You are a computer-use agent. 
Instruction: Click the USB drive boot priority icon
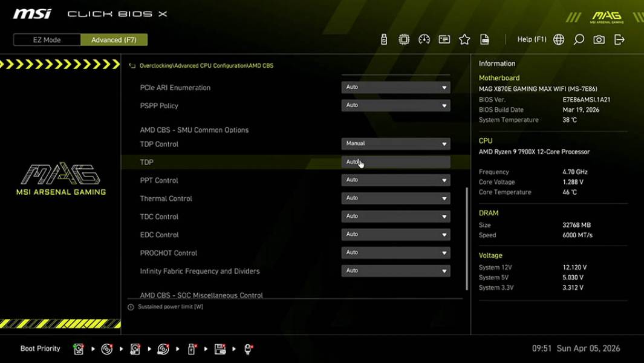pyautogui.click(x=191, y=348)
